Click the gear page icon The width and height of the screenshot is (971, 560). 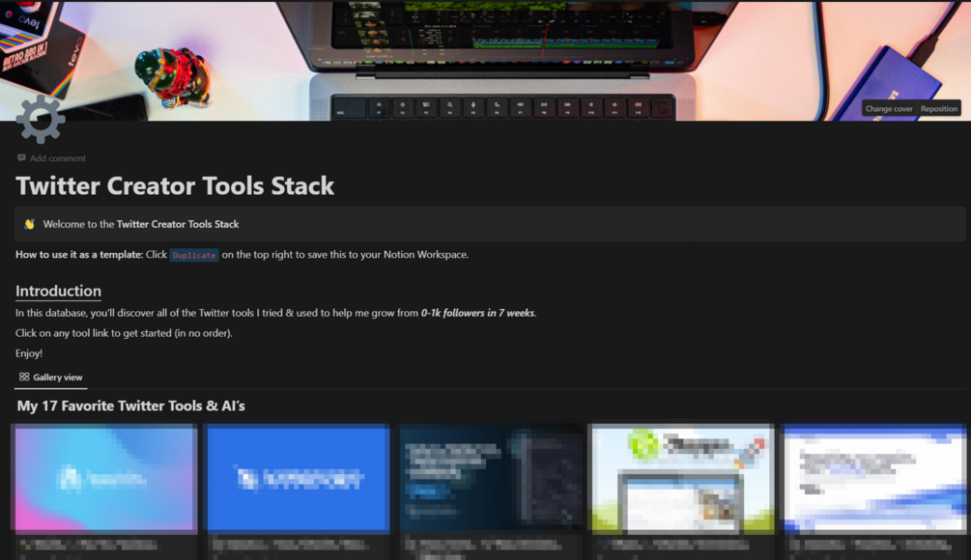(41, 119)
